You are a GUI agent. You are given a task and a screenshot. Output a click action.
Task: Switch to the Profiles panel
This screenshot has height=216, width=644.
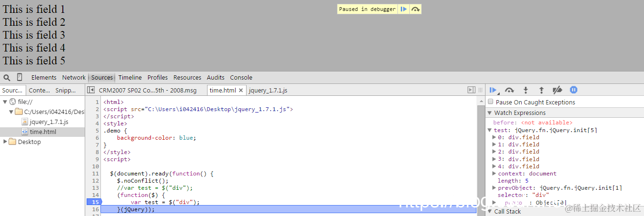tap(158, 77)
